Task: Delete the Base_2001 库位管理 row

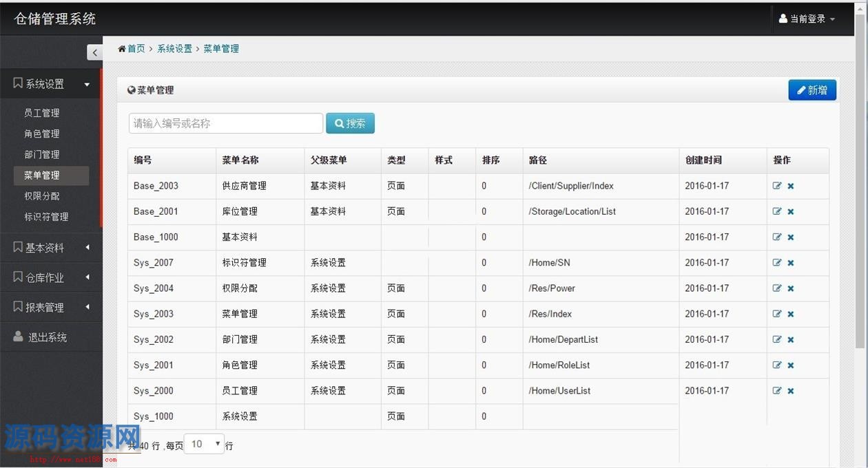Action: 791,212
